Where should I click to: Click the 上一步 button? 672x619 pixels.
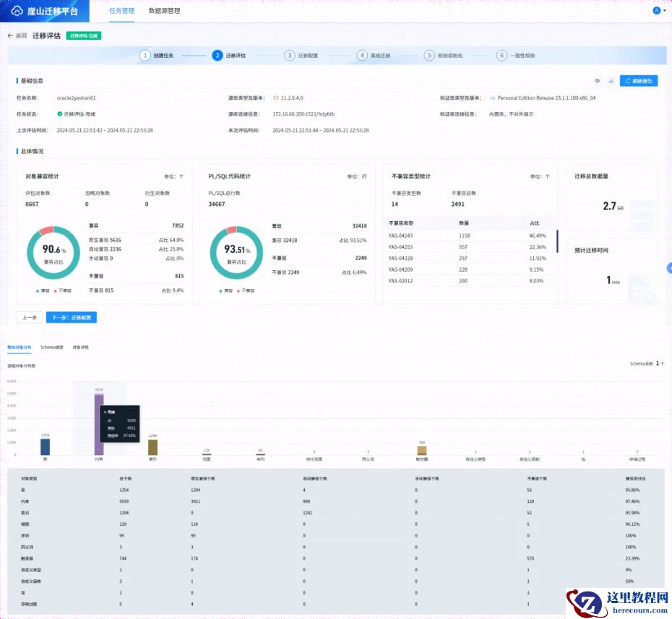point(30,317)
